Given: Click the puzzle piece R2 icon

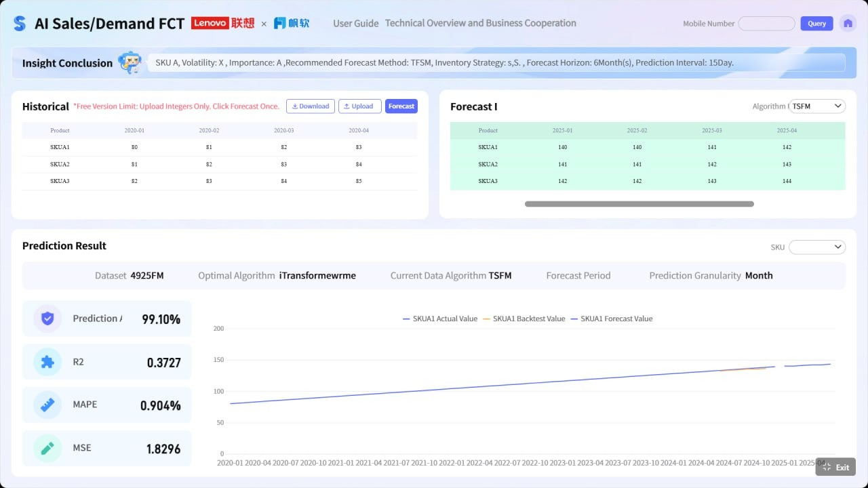Looking at the screenshot, I should pos(47,362).
